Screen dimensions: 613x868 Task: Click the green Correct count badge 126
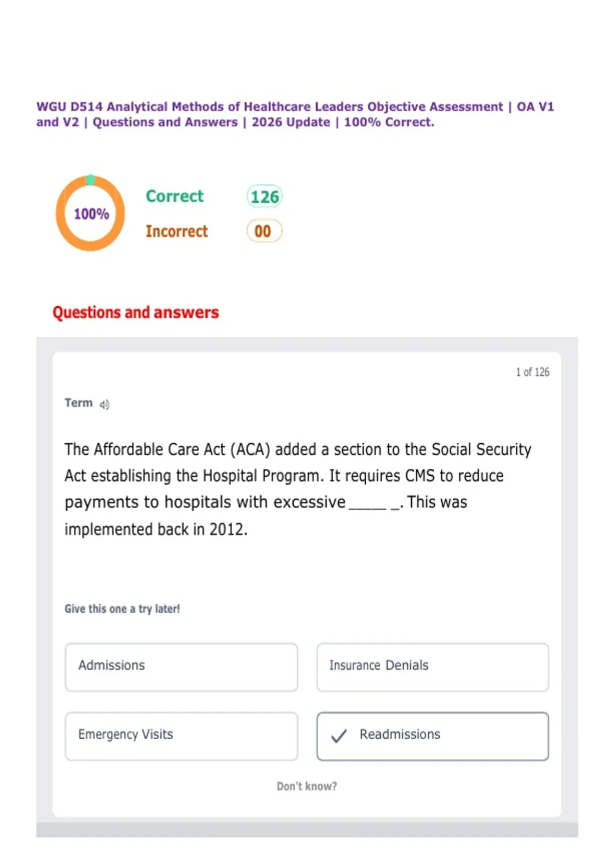tap(265, 197)
